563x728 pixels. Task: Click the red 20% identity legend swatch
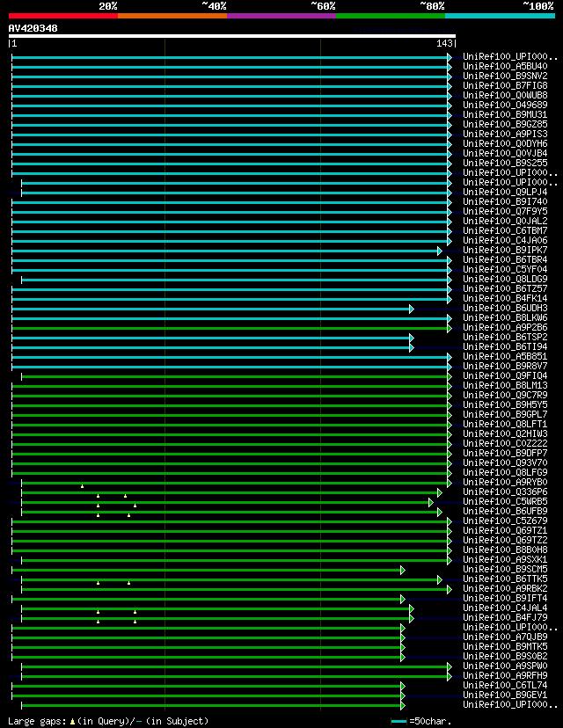(63, 16)
